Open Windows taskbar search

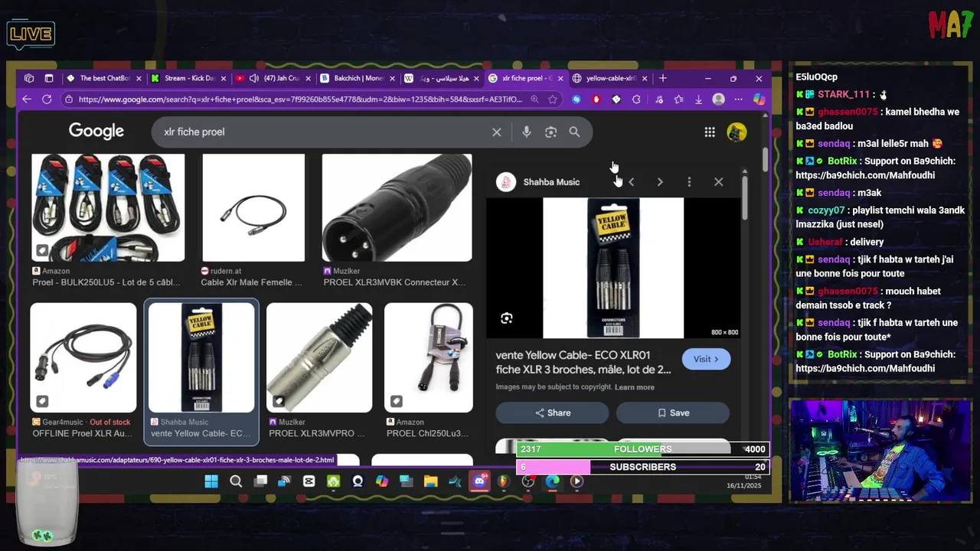pos(236,481)
